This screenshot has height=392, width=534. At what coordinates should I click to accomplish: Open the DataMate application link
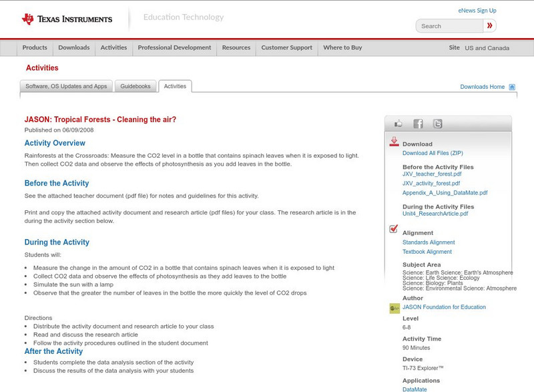click(x=415, y=389)
